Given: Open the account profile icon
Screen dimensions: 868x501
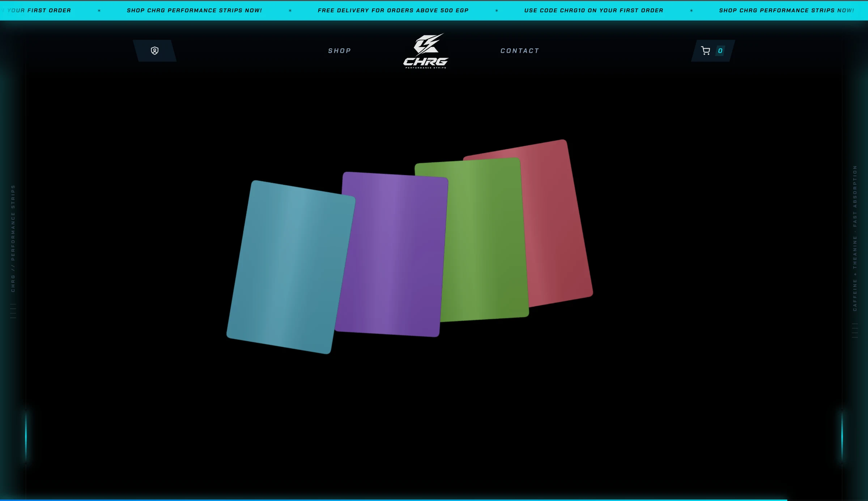Looking at the screenshot, I should pos(155,51).
